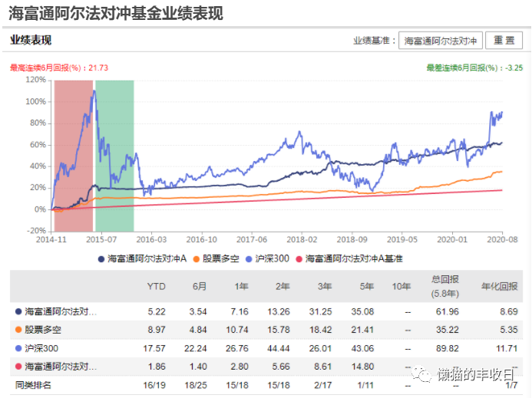Viewport: 532px width, 398px height.
Task: Click the 最高连续6月回报 21.73 label
Action: [x=58, y=67]
